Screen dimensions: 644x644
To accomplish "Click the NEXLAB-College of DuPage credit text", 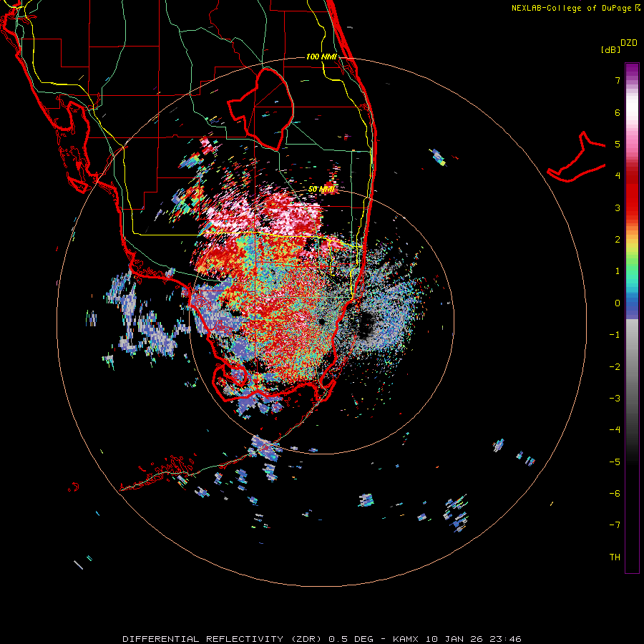I will 572,8.
